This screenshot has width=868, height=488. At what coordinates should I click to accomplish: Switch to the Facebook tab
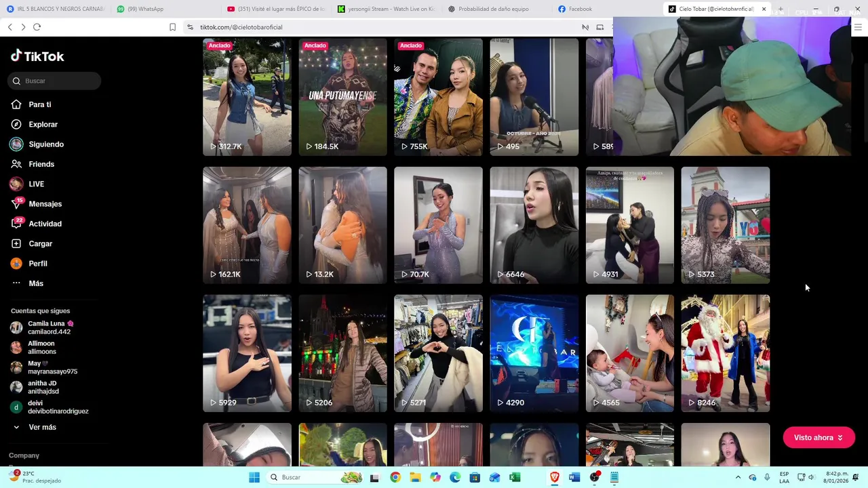[x=608, y=9]
